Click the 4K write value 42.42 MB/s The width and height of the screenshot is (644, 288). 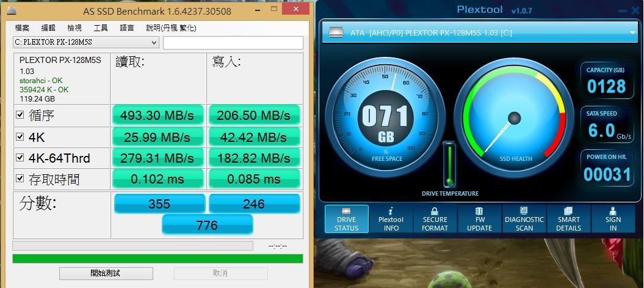[254, 136]
